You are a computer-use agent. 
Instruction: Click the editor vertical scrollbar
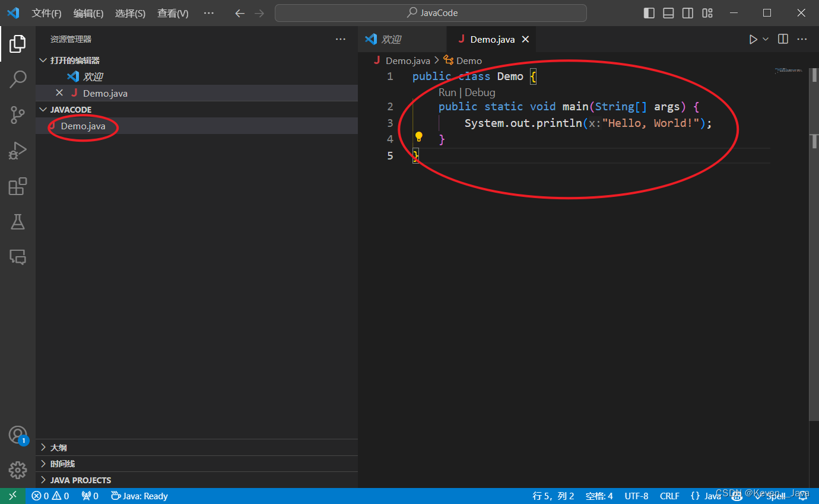coord(814,243)
